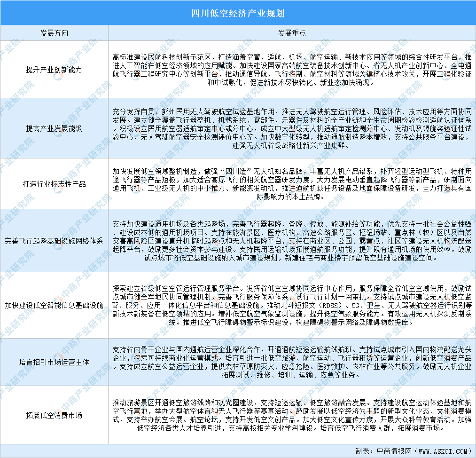This screenshot has height=458, width=476.
Task: Click the paragraph starting 加快发展低空领域整机制造
Action: (x=292, y=184)
